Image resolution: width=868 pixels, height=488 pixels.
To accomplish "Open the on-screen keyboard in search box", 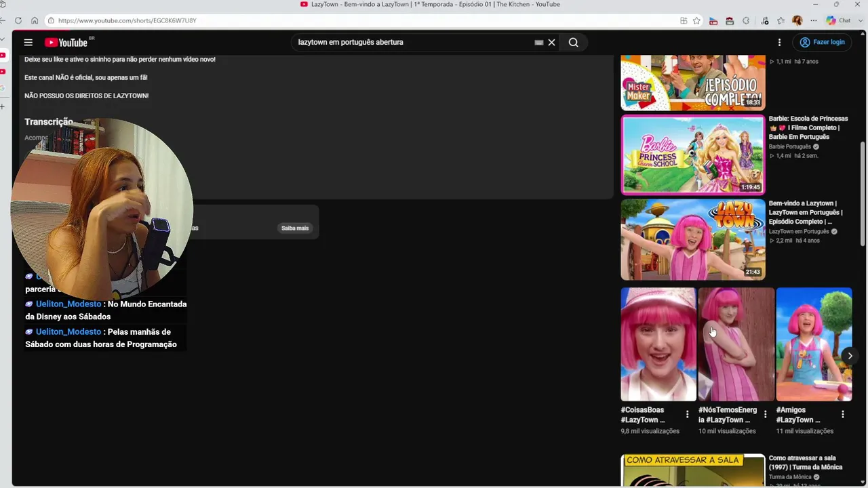I will (x=539, y=43).
